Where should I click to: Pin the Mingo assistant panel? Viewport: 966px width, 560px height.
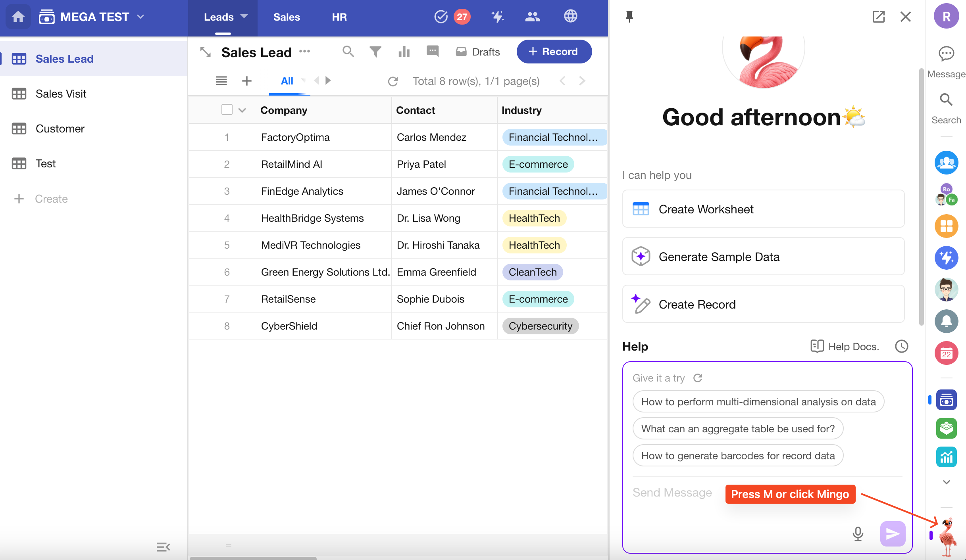pos(629,17)
